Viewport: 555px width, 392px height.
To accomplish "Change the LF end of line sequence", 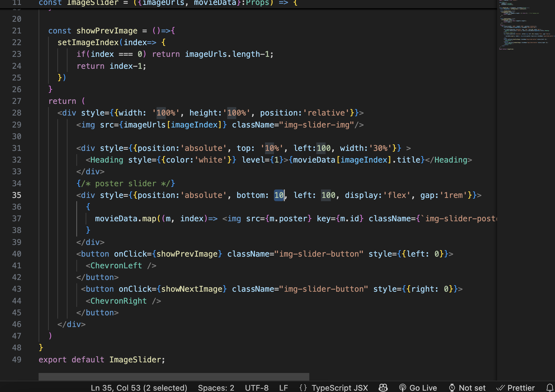I will tap(283, 388).
